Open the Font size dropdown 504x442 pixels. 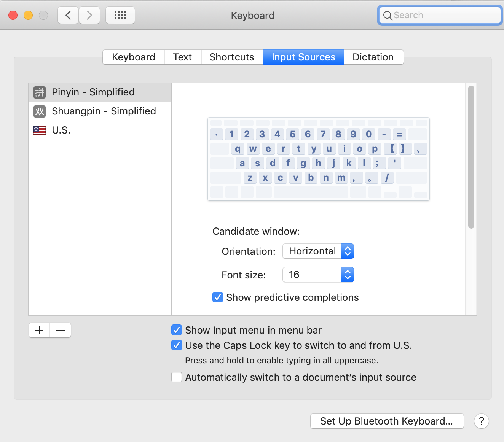[x=318, y=275]
